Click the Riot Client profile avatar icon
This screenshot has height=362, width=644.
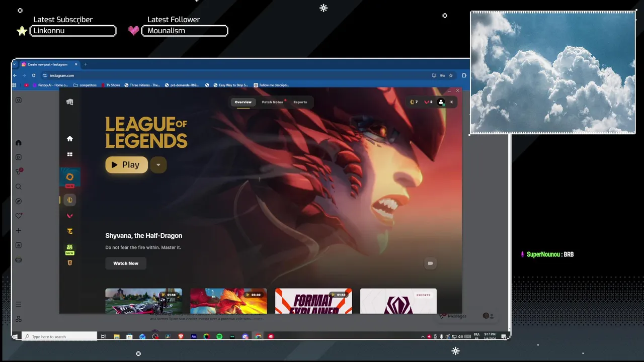pos(441,102)
